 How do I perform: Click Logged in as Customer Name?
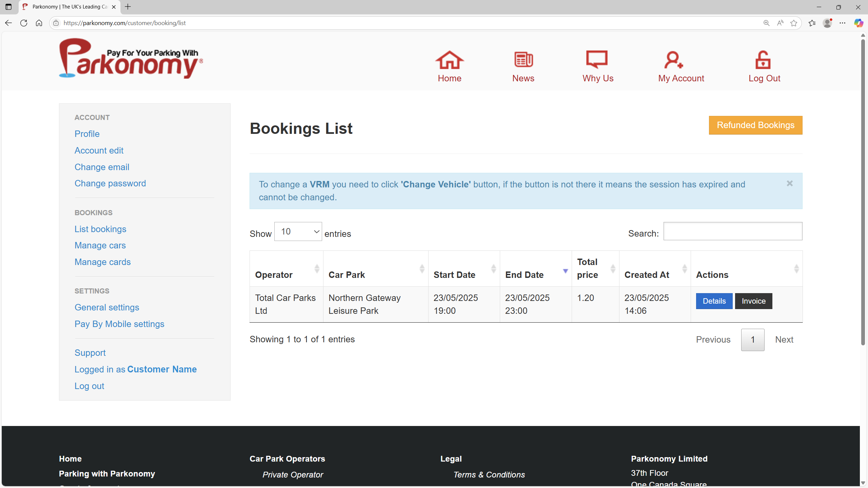(136, 369)
